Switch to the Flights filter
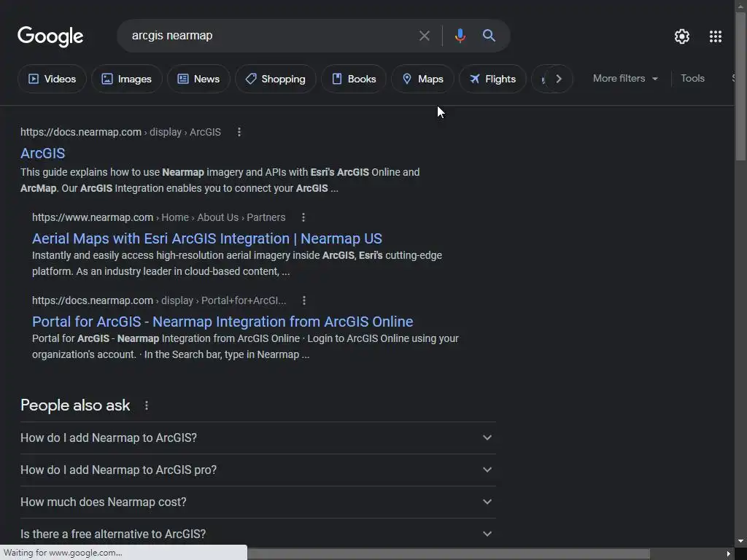The image size is (747, 560). pos(492,79)
